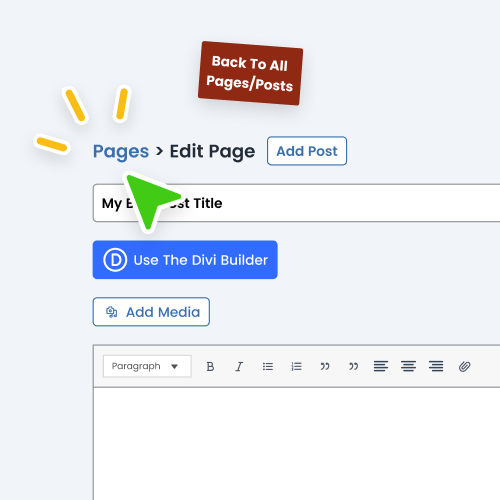This screenshot has width=500, height=500.
Task: Click Use The Divi Builder button
Action: click(x=185, y=260)
